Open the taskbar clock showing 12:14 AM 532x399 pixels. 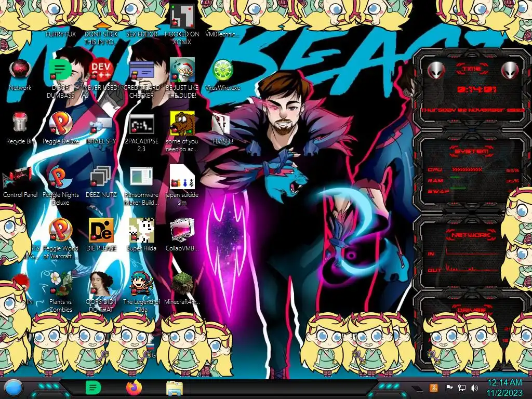point(504,388)
